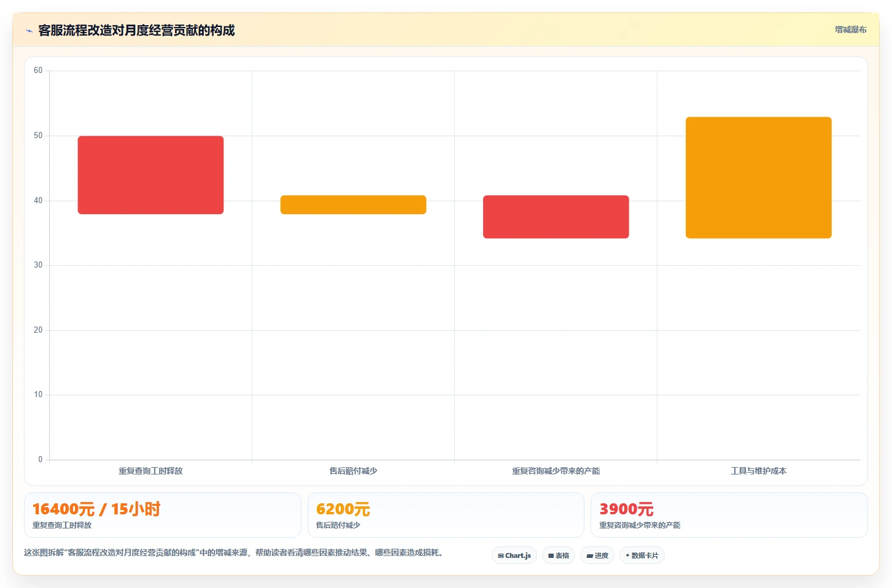Image resolution: width=892 pixels, height=588 pixels.
Task: Click the y-axis value 20
Action: pos(38,330)
